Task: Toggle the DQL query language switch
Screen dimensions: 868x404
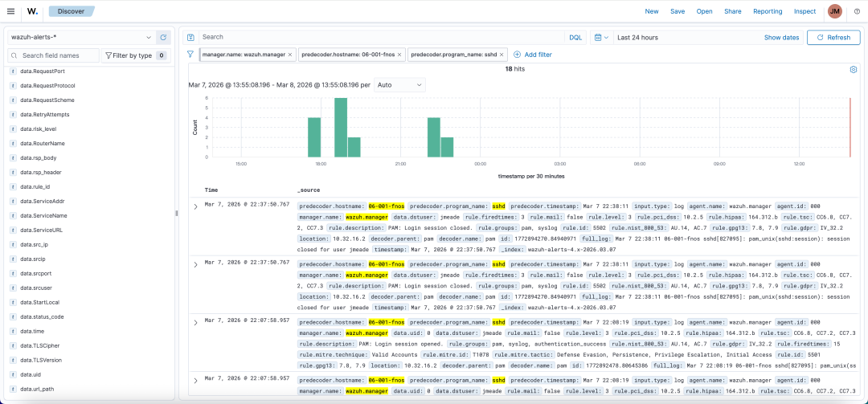Action: coord(575,37)
